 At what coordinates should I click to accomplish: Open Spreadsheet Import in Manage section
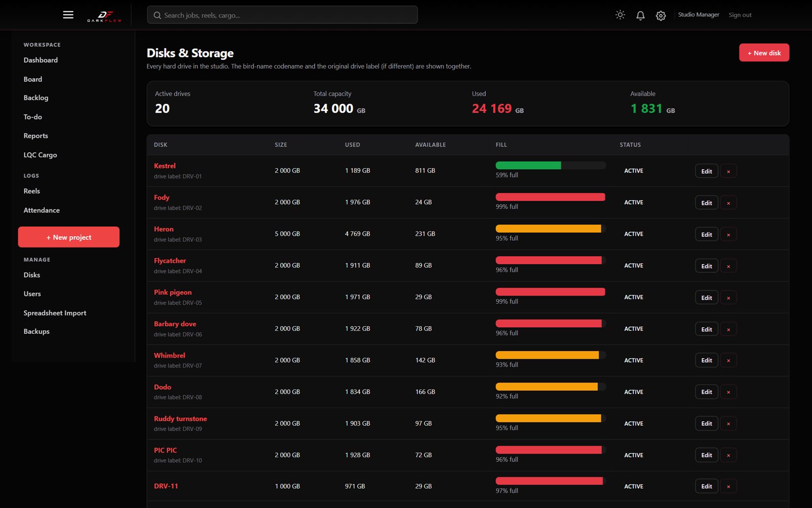point(55,313)
